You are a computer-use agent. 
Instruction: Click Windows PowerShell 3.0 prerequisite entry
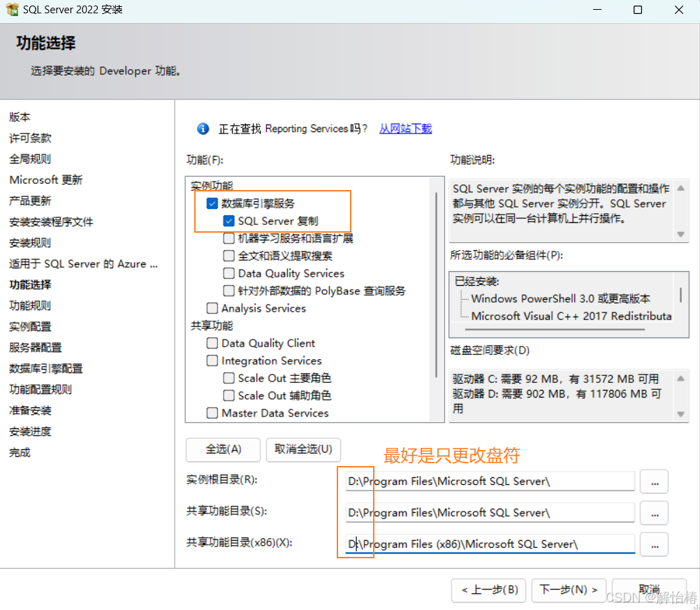(x=561, y=299)
